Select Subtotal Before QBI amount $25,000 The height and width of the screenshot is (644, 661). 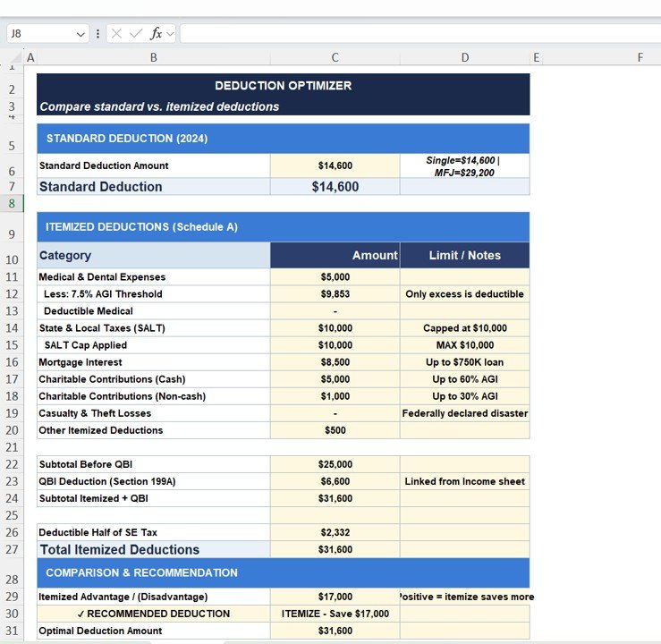[x=335, y=464]
